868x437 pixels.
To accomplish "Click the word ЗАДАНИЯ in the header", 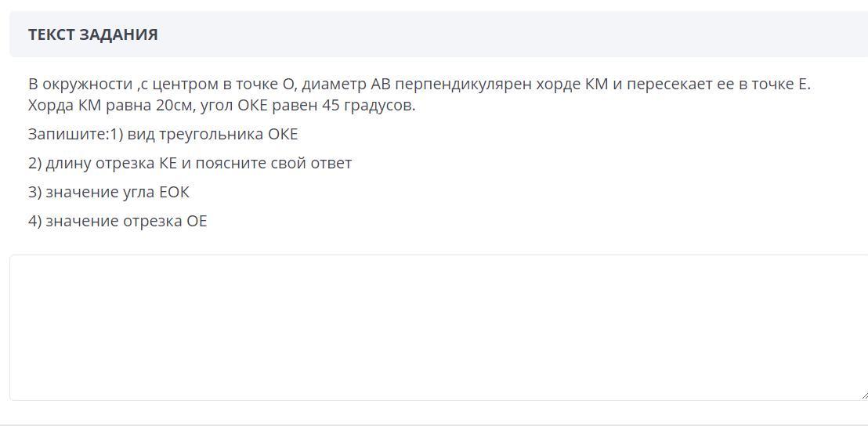I will (118, 34).
